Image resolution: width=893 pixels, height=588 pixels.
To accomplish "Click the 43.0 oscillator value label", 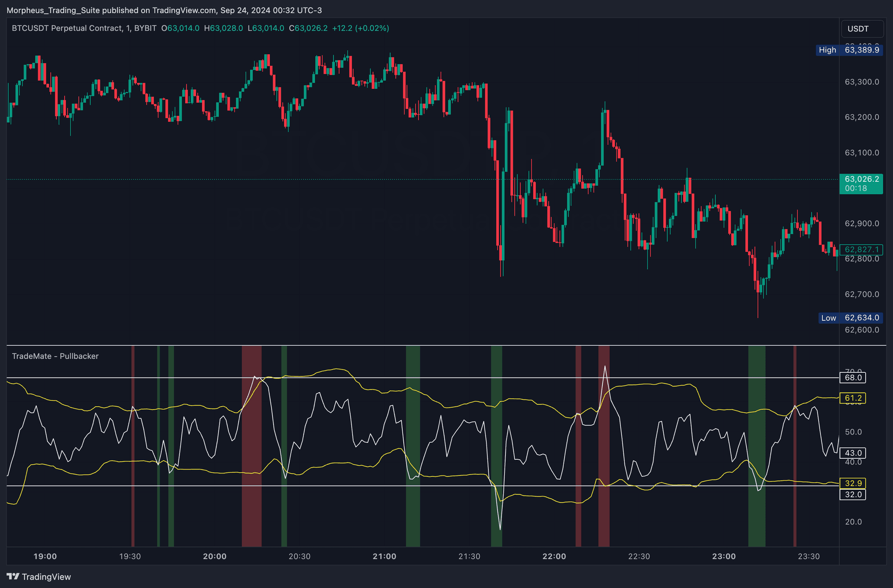I will pyautogui.click(x=853, y=453).
